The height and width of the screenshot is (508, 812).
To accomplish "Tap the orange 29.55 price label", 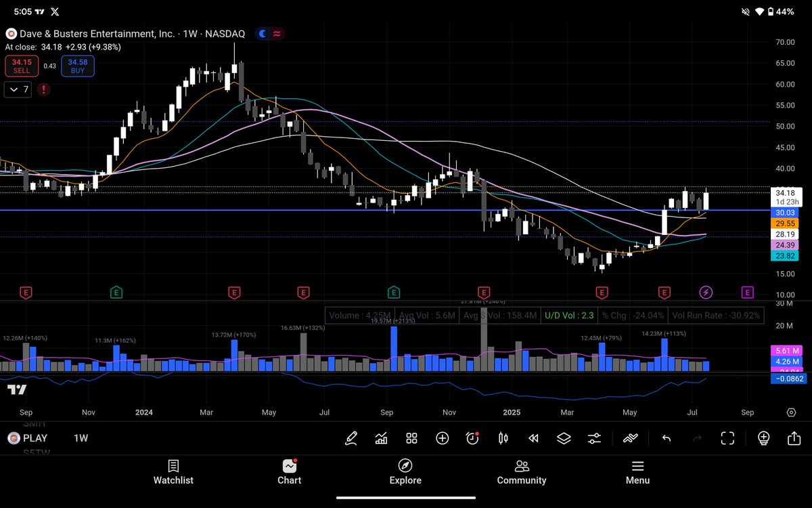I will tap(786, 223).
